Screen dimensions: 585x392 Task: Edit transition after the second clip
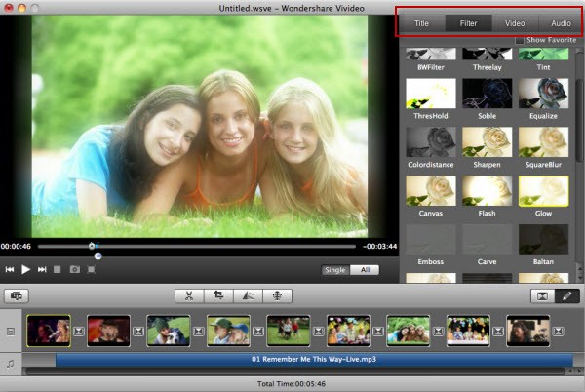click(138, 332)
